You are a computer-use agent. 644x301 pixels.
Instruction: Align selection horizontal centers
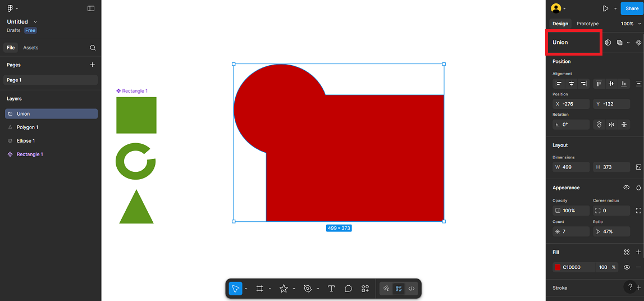571,84
